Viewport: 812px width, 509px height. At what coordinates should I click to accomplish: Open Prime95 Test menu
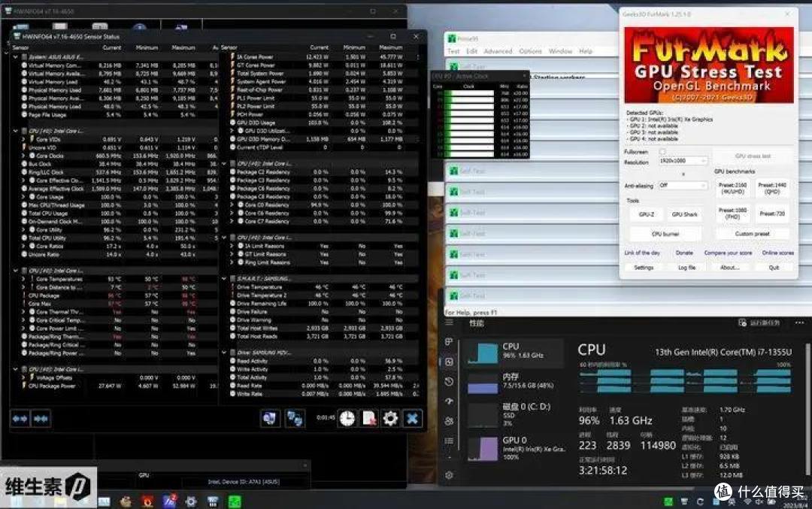click(453, 51)
